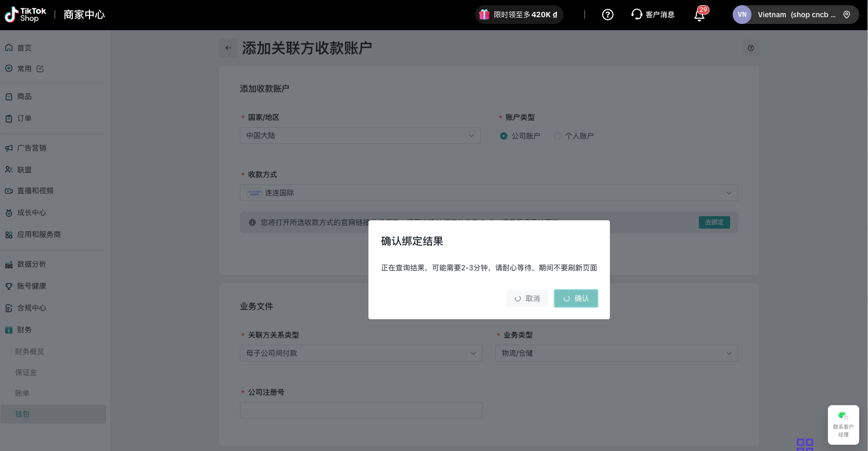Image resolution: width=868 pixels, height=451 pixels.
Task: Click 取消 in the confirmation dialog
Action: pos(527,298)
